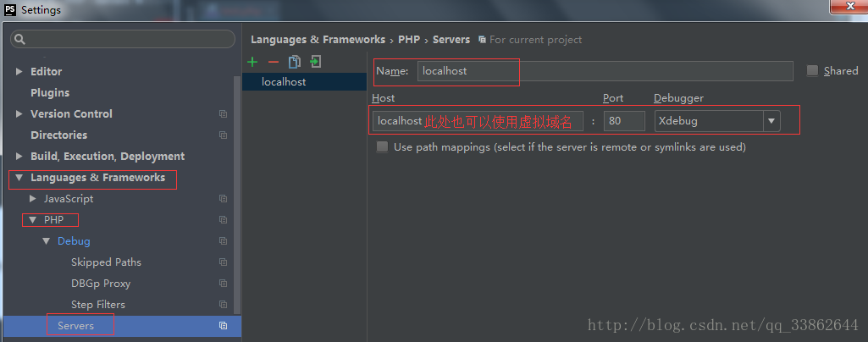The width and height of the screenshot is (868, 342).
Task: Expand the Version Control node
Action: click(x=19, y=114)
